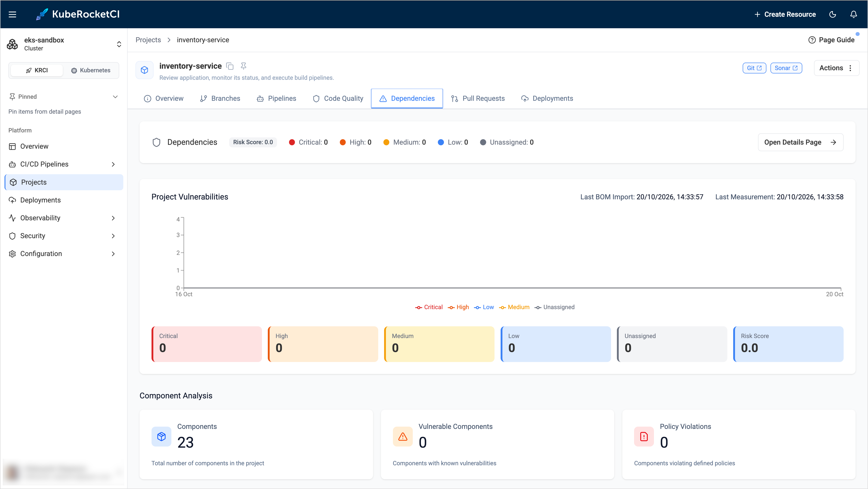Expand the Observability menu chevron

(x=113, y=218)
